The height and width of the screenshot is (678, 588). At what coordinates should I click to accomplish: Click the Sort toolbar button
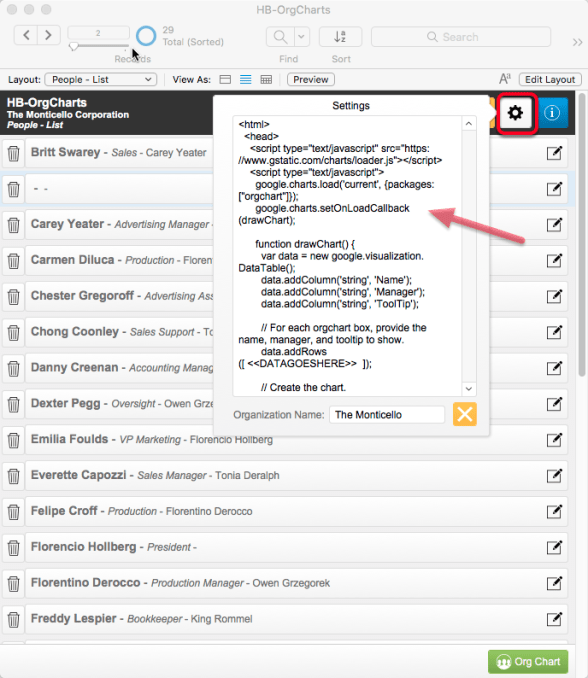(340, 37)
